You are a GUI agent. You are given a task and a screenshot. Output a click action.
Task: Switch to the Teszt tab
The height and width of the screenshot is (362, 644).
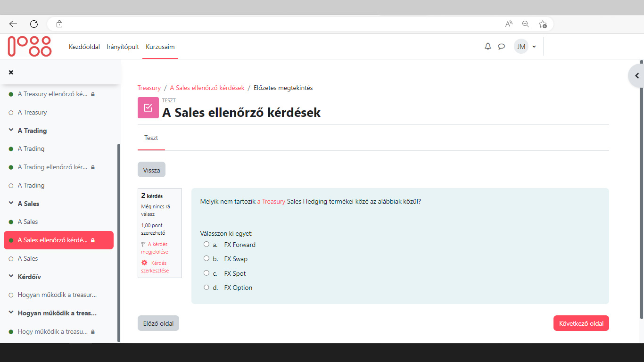click(151, 138)
